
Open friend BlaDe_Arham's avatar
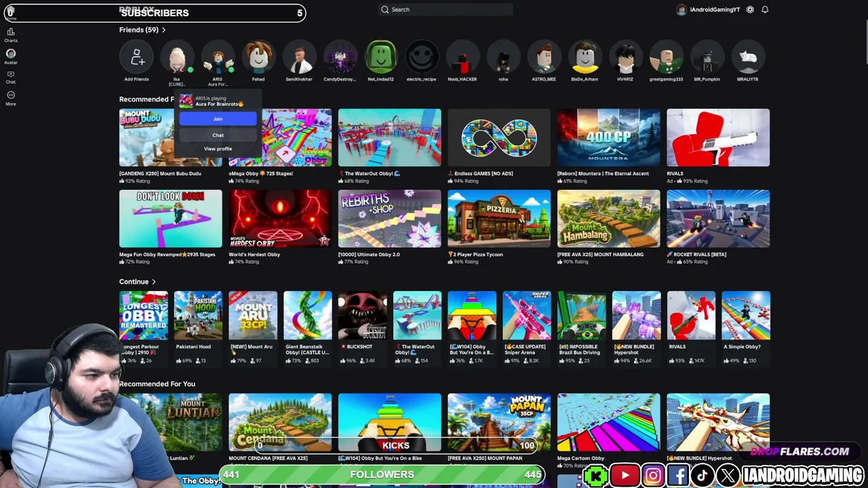(585, 58)
